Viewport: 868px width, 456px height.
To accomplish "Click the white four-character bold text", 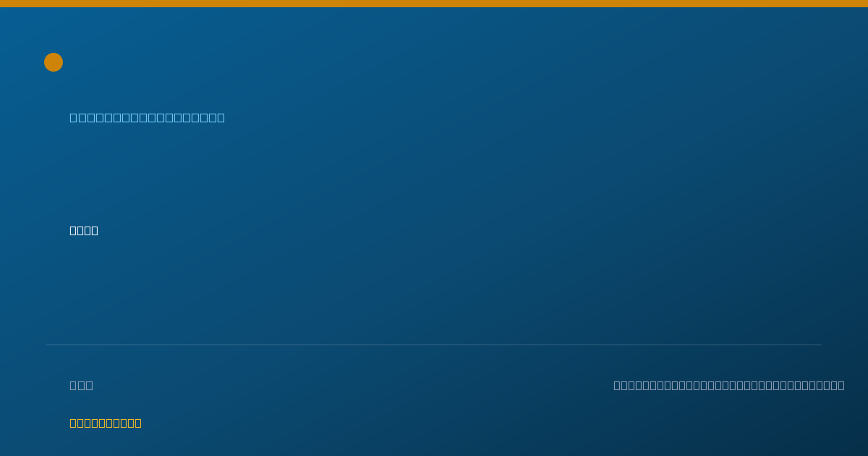I will 84,230.
